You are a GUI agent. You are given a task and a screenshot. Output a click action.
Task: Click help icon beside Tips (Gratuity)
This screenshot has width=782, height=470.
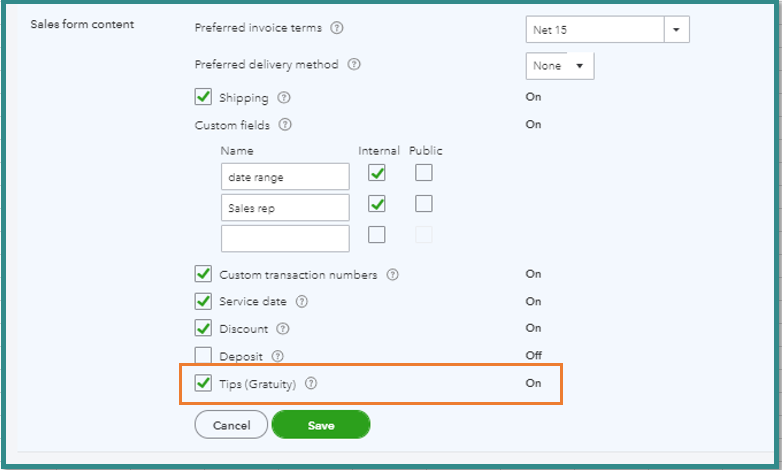coord(312,383)
